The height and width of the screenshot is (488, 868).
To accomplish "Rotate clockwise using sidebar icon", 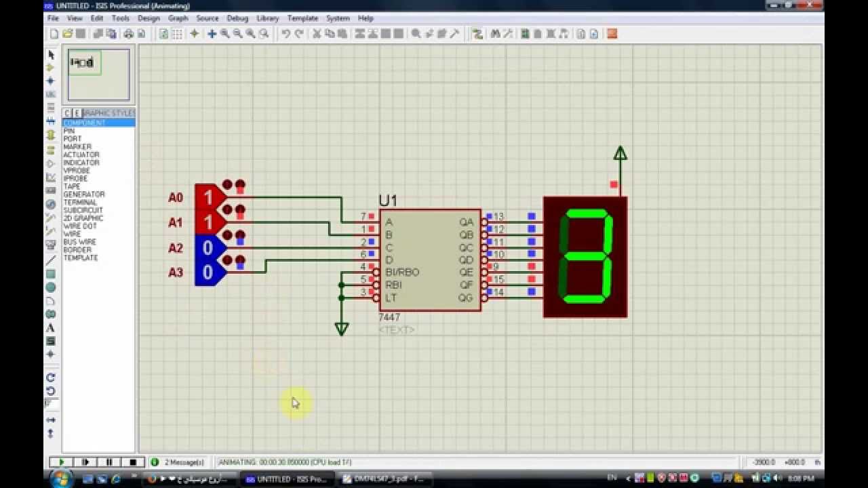I will click(50, 378).
